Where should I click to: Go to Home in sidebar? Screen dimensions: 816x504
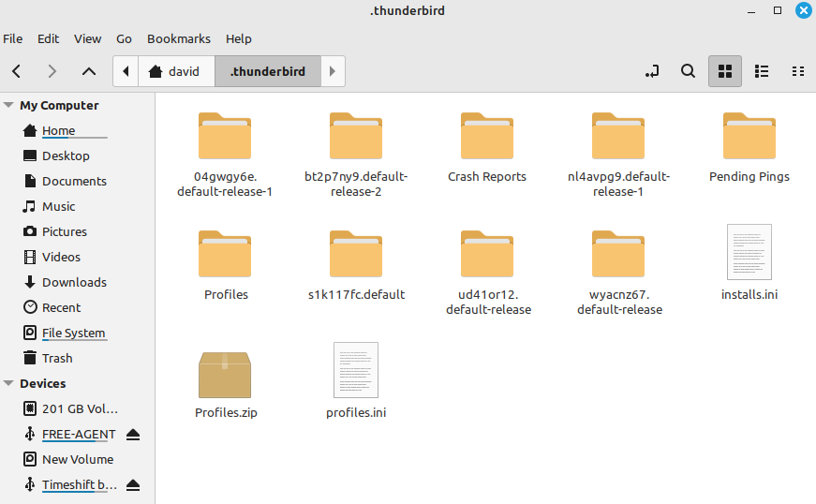(59, 130)
